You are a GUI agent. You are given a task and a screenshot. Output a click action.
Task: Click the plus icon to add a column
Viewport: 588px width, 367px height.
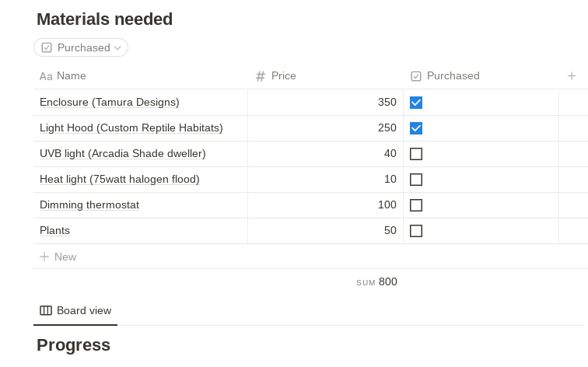[572, 76]
